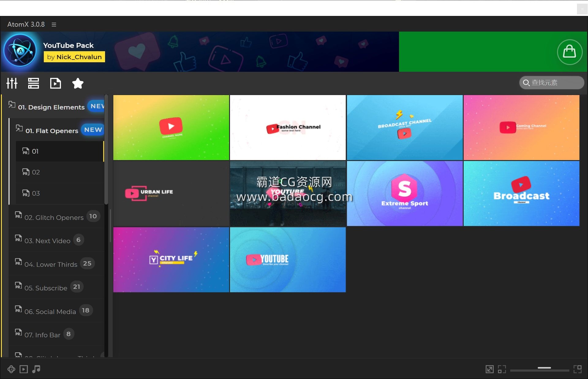This screenshot has height=379, width=588.
Task: Click the 18 count badge on Social Media
Action: click(86, 310)
